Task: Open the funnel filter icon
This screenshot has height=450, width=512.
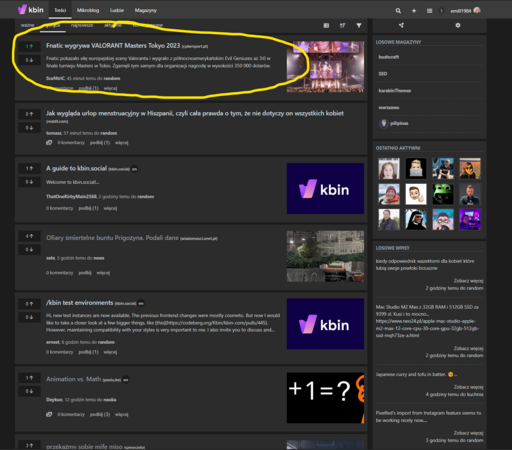Action: pos(359,25)
